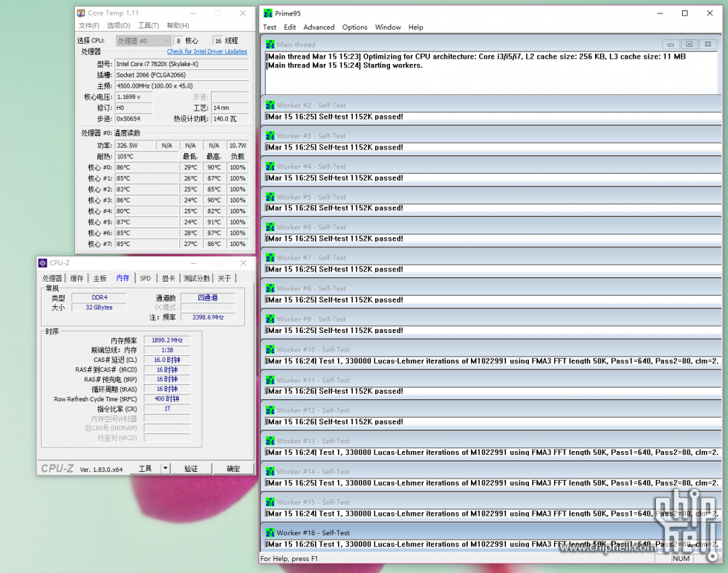Click the NUM indicator in Prime95 status bar
Image resolution: width=728 pixels, height=573 pixels.
680,559
